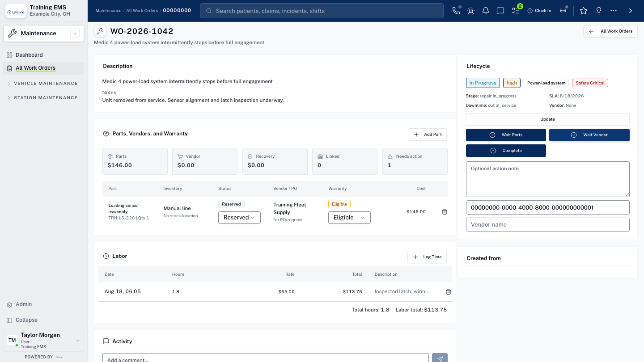Click the Complete button
The image size is (644, 362).
pyautogui.click(x=506, y=151)
